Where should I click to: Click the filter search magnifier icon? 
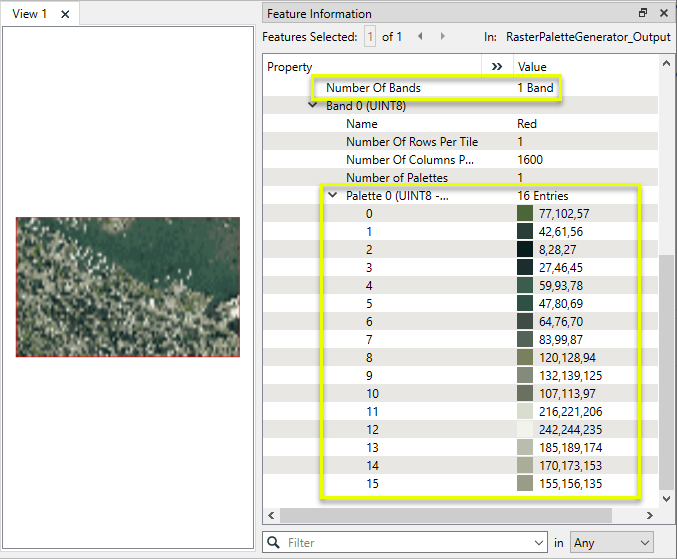pos(273,543)
